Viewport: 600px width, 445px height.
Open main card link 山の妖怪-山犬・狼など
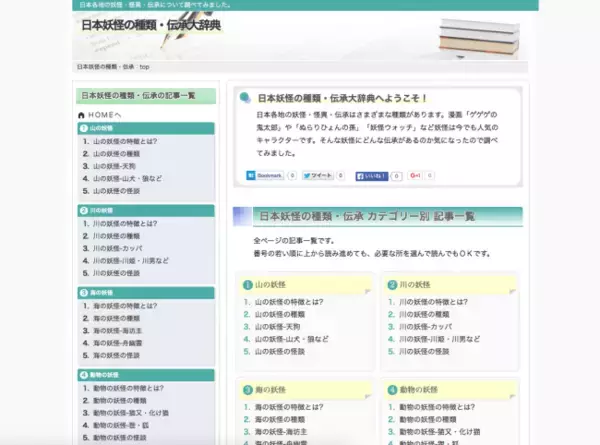pyautogui.click(x=292, y=339)
